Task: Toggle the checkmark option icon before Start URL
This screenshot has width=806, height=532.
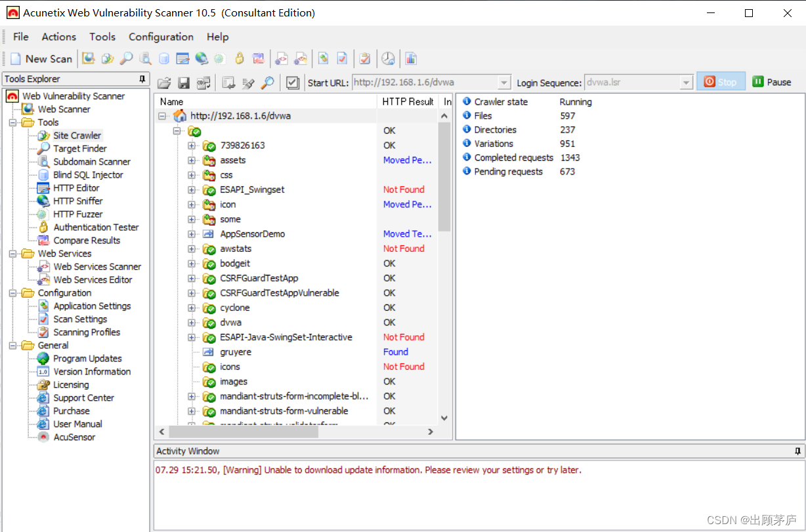Action: 293,83
